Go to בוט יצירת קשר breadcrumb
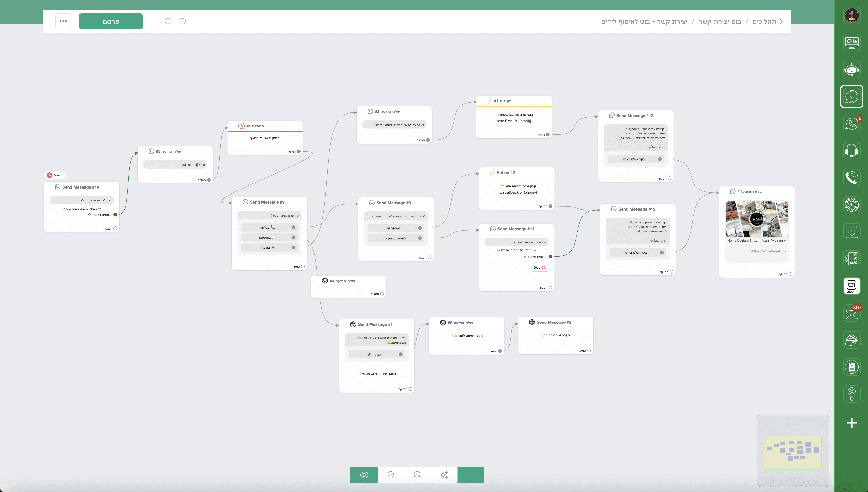The height and width of the screenshot is (492, 868). pyautogui.click(x=720, y=22)
